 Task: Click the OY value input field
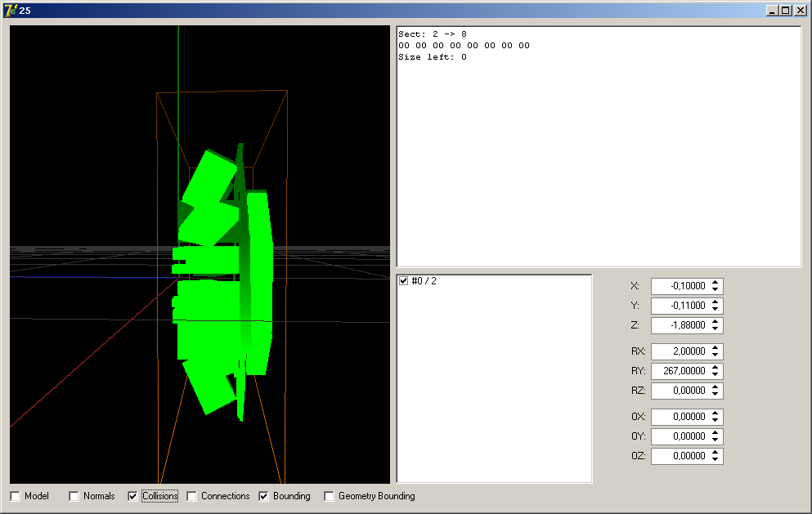pyautogui.click(x=679, y=436)
